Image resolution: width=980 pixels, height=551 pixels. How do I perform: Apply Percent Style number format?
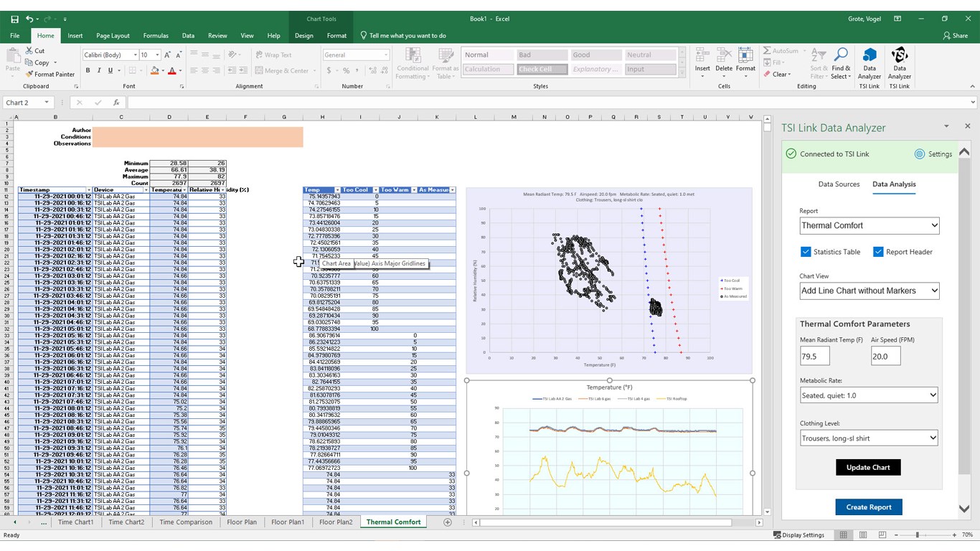pos(346,70)
